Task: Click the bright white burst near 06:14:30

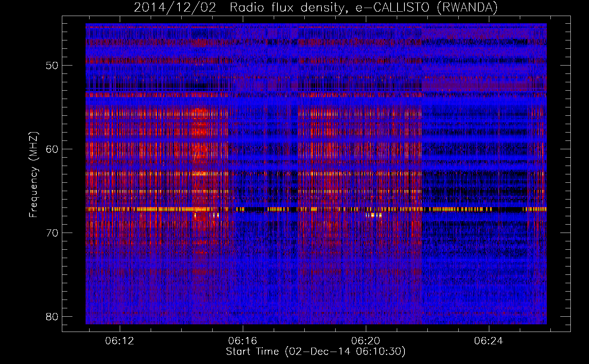Action: (196, 215)
